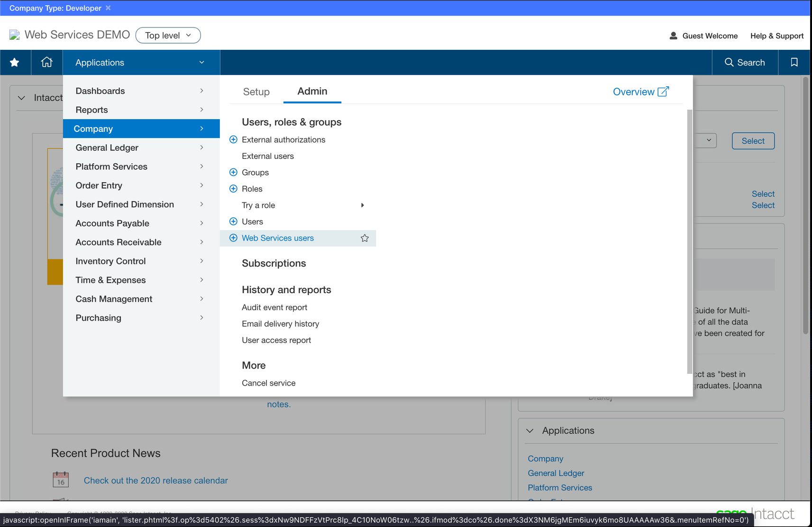This screenshot has height=527, width=812.
Task: Open Overview external link icon
Action: tap(664, 92)
